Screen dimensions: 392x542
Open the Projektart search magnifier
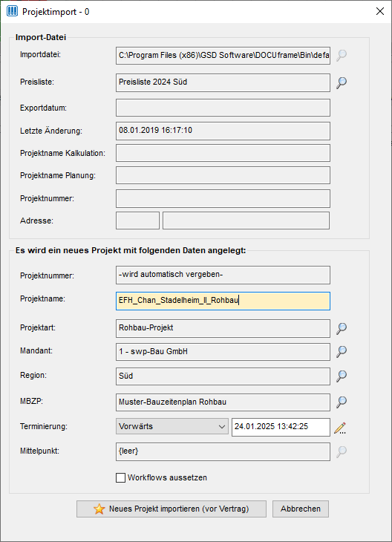coord(342,328)
